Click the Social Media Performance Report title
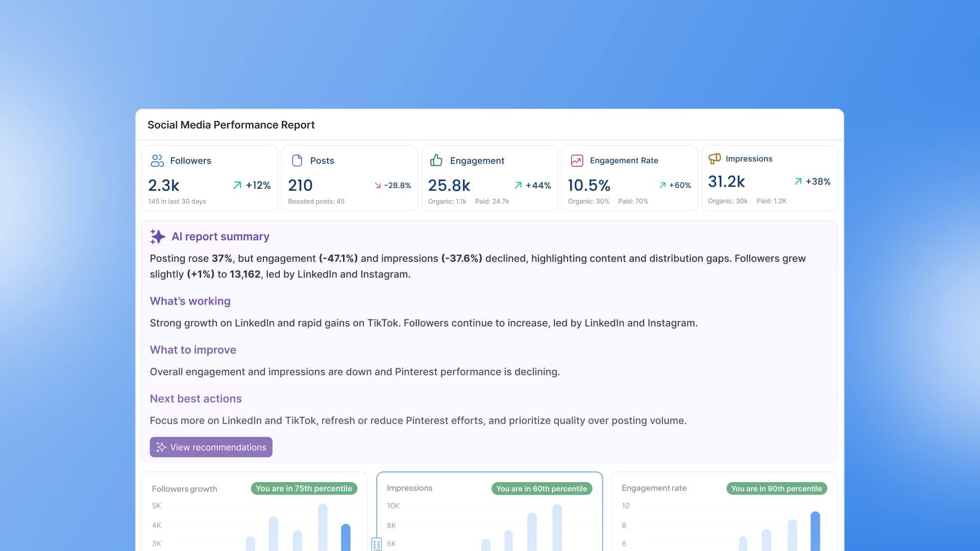 click(x=231, y=125)
